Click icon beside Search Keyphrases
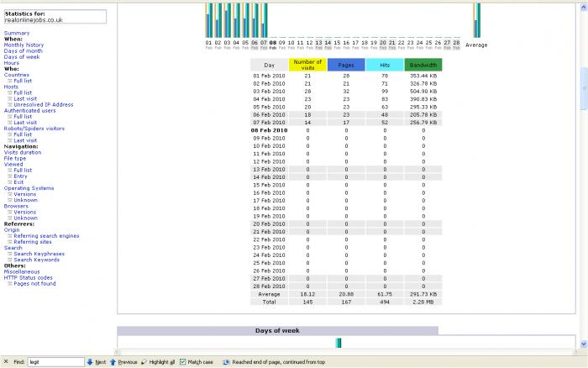The height and width of the screenshot is (368, 588). [x=10, y=254]
